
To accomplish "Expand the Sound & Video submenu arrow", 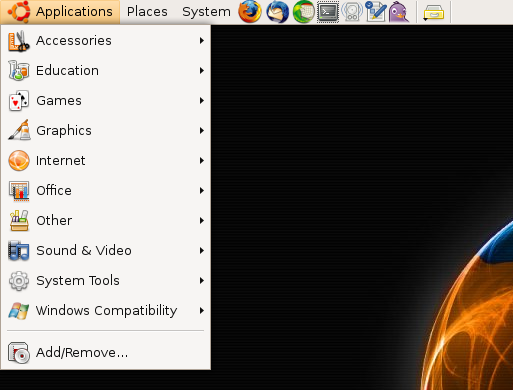I will point(202,251).
